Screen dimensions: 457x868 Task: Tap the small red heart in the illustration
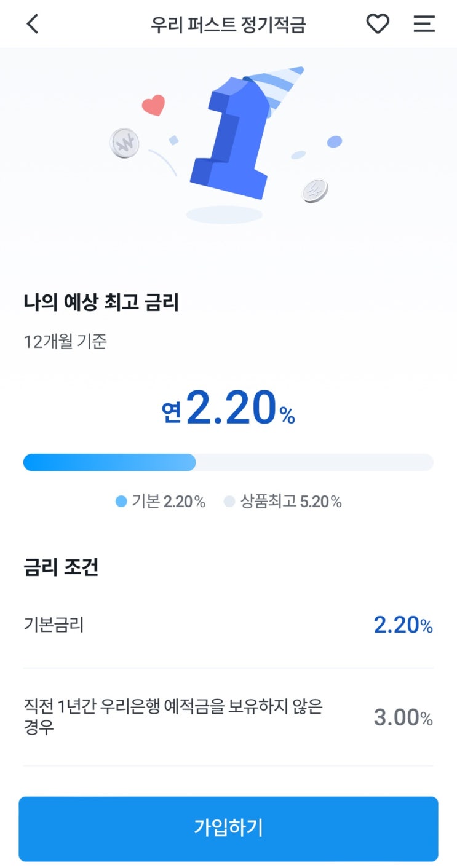coord(154,106)
